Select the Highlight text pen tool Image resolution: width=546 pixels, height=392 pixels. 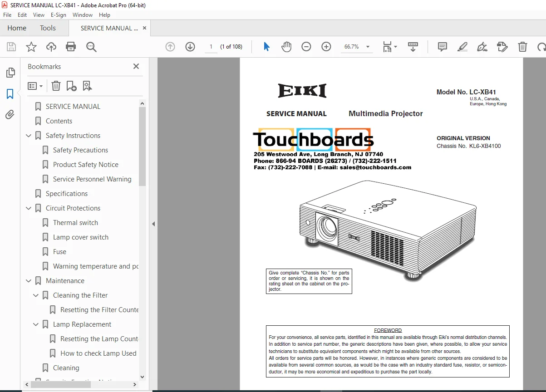(x=462, y=47)
